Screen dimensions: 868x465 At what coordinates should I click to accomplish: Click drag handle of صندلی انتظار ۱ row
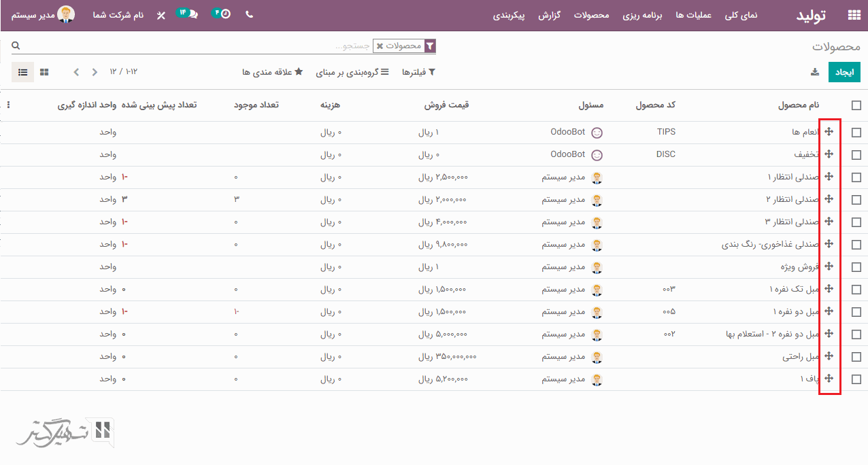click(829, 177)
